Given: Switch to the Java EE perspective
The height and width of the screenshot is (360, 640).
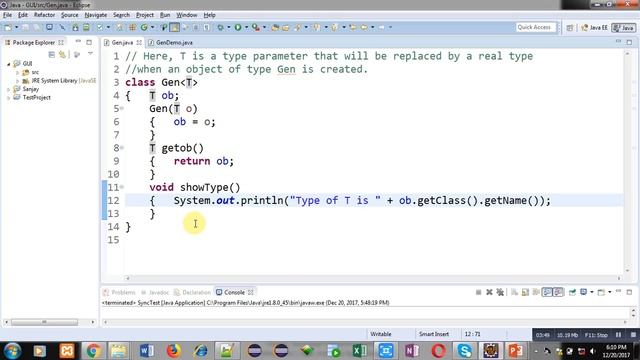Looking at the screenshot, I should tap(595, 27).
